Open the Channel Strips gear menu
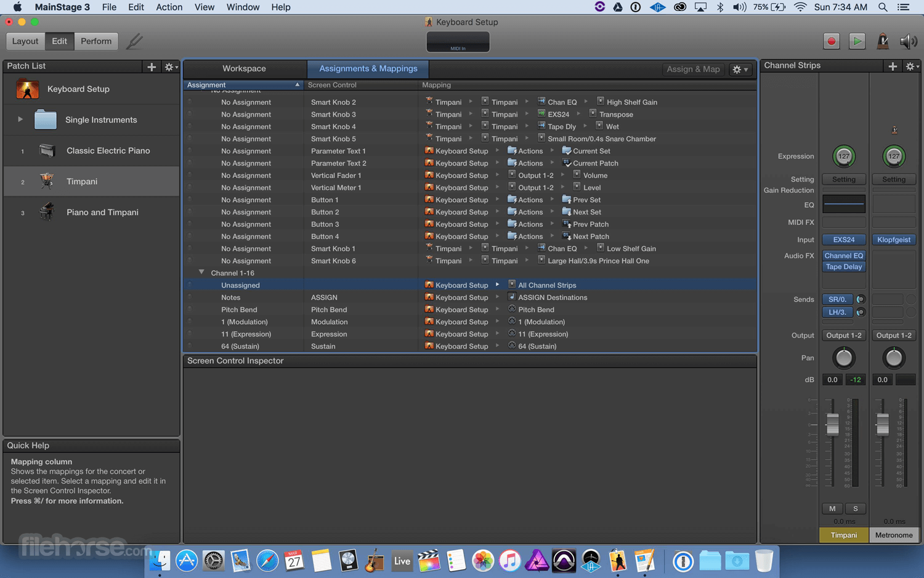The image size is (924, 578). click(x=912, y=66)
